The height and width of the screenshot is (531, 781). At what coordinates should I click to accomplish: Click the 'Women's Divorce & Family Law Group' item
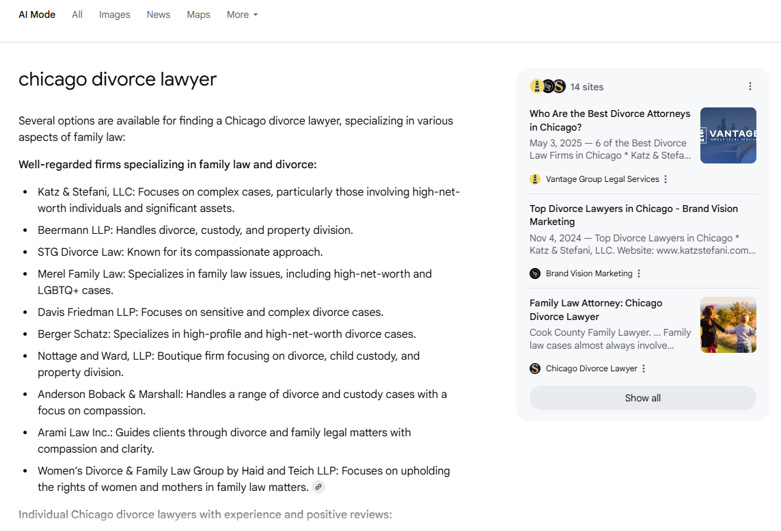pos(244,479)
